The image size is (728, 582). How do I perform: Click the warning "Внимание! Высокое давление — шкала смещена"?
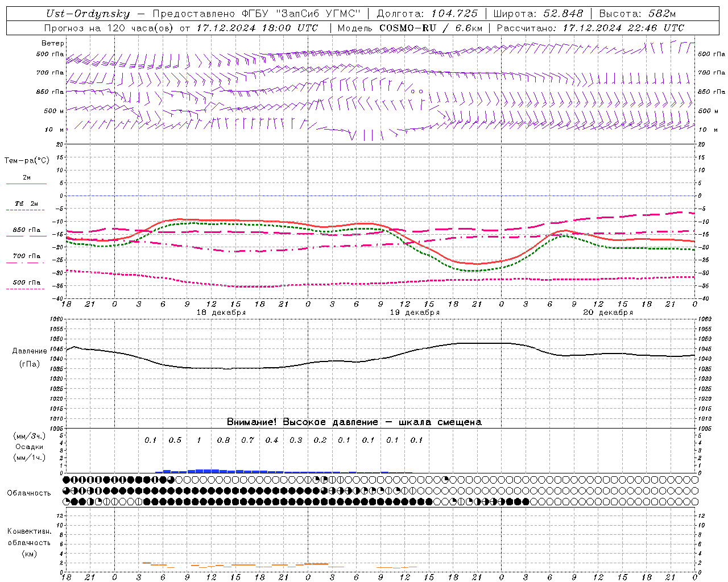354,422
